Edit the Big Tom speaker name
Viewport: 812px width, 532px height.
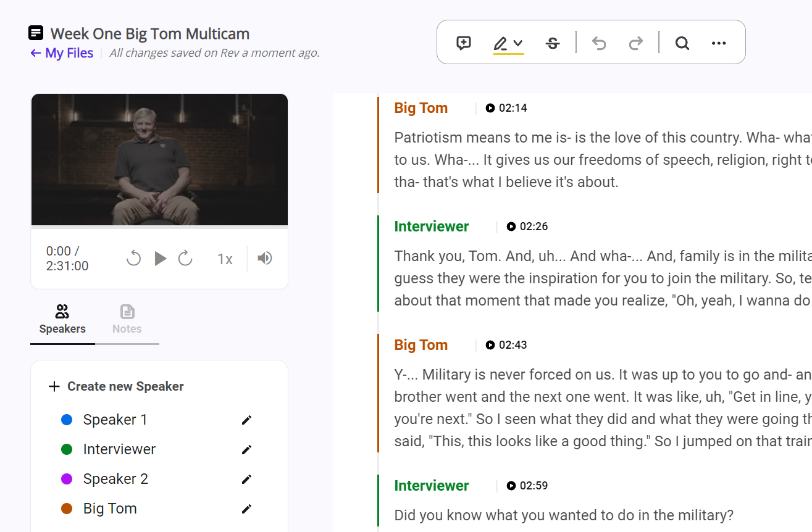tap(246, 509)
